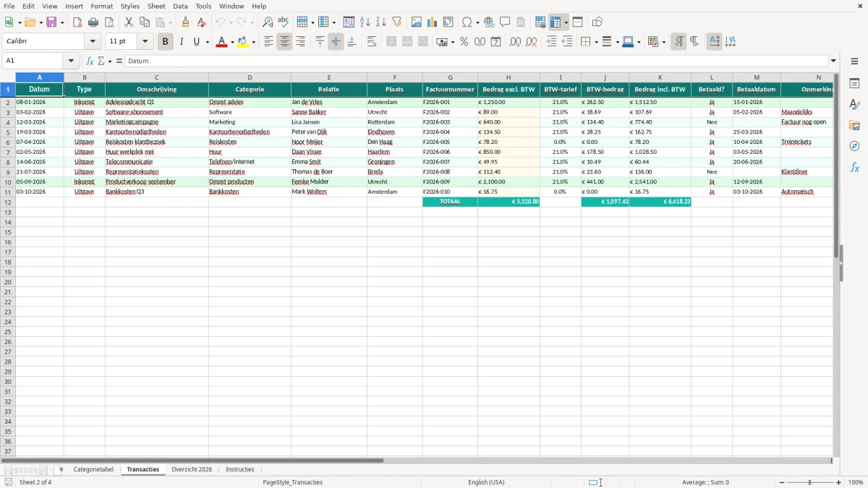Click the Zoom Out minus button
868x488 pixels.
[782, 482]
